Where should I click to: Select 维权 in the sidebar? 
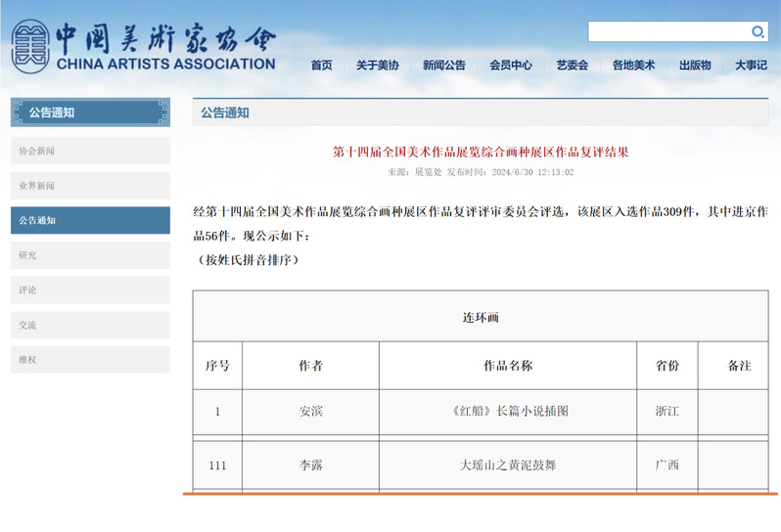(90, 360)
